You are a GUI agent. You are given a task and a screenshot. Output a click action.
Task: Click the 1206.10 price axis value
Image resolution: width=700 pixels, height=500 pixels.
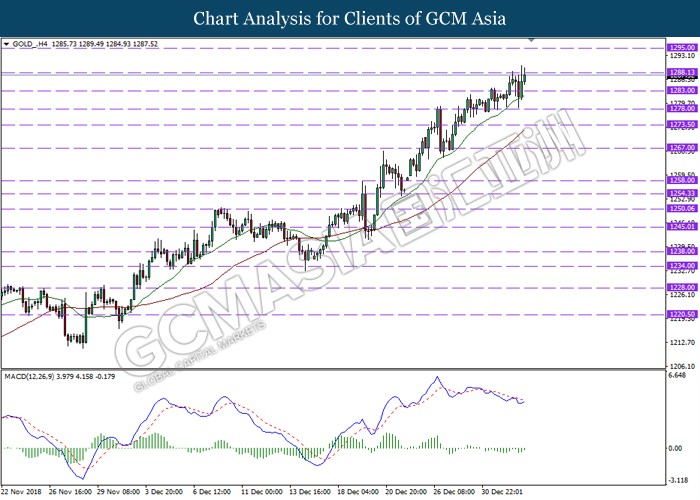click(683, 366)
